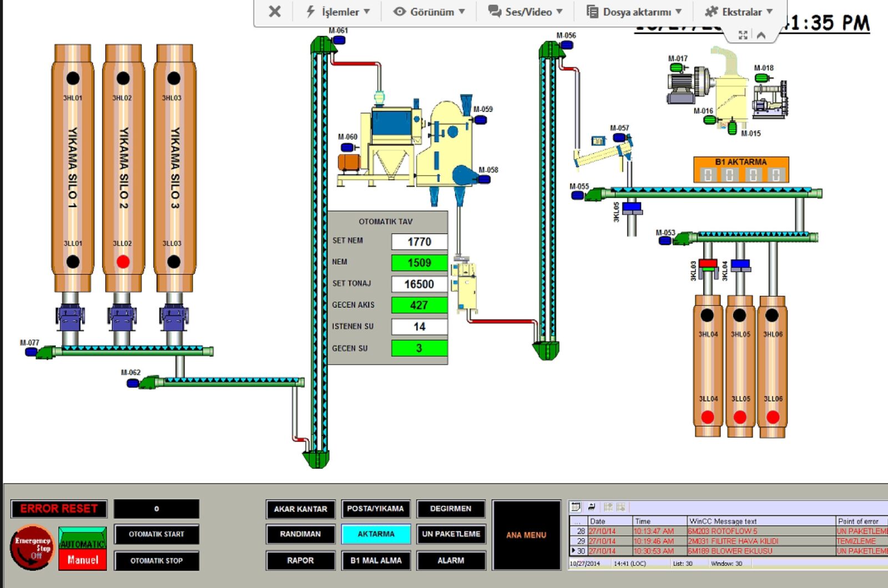Select the M-017 fan motor icon
Screen dimensions: 888x588
pyautogui.click(x=677, y=67)
